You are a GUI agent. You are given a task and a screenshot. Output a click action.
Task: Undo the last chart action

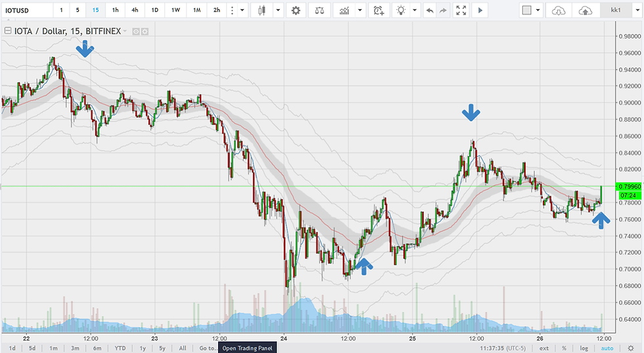coord(430,11)
